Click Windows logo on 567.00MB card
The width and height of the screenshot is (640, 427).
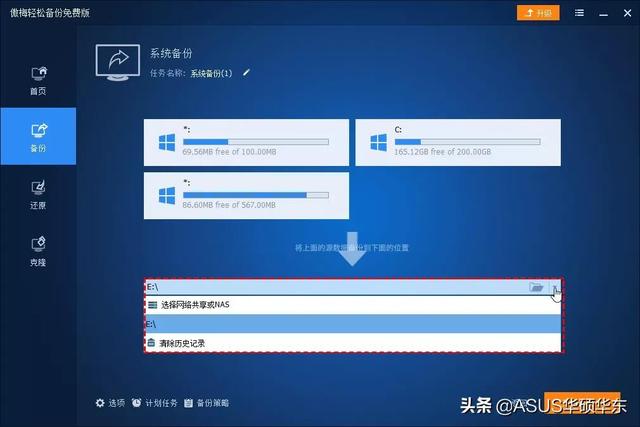pyautogui.click(x=167, y=196)
